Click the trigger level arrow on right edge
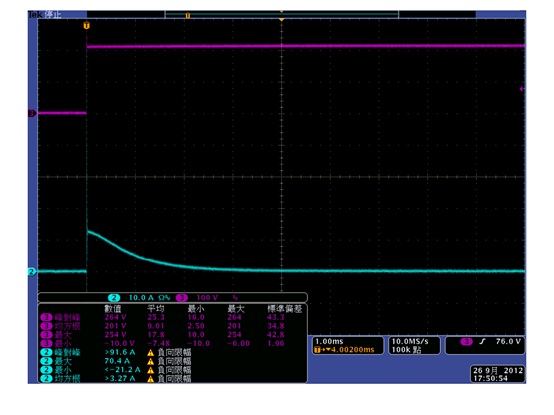This screenshot has width=554, height=415. point(522,89)
